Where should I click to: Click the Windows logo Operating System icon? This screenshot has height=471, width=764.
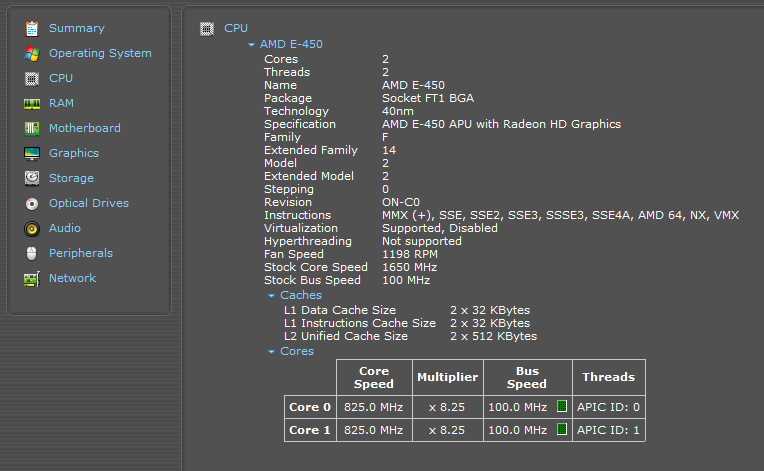[x=32, y=53]
